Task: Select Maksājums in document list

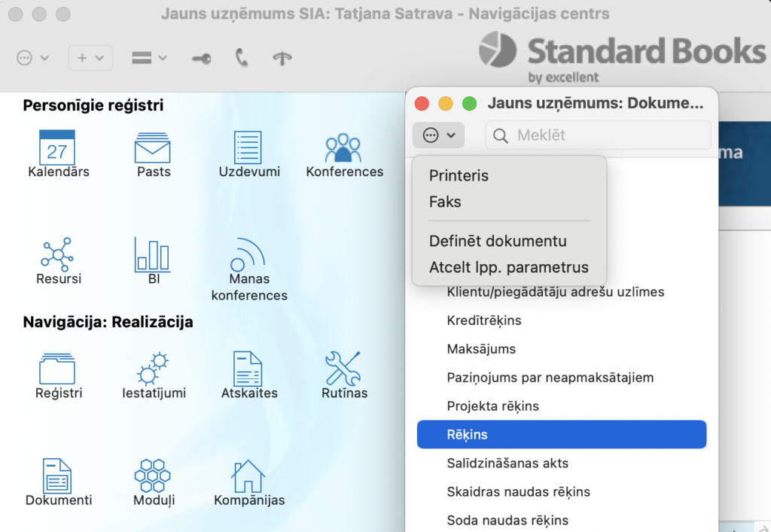Action: tap(562, 348)
